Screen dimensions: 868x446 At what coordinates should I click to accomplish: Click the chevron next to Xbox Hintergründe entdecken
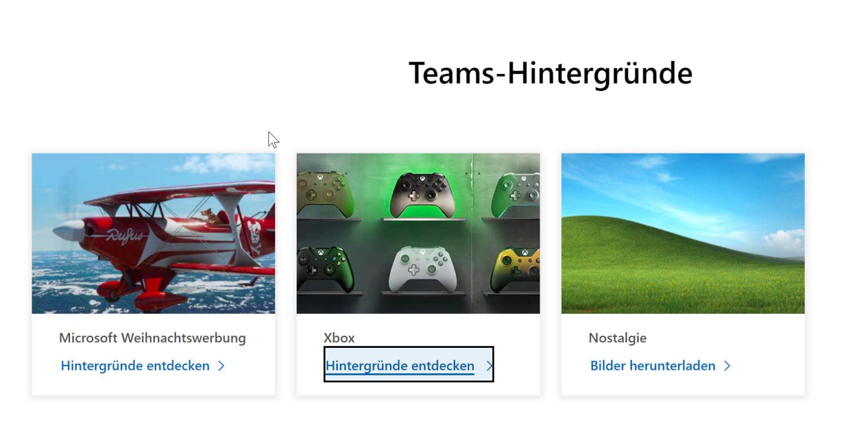click(489, 366)
